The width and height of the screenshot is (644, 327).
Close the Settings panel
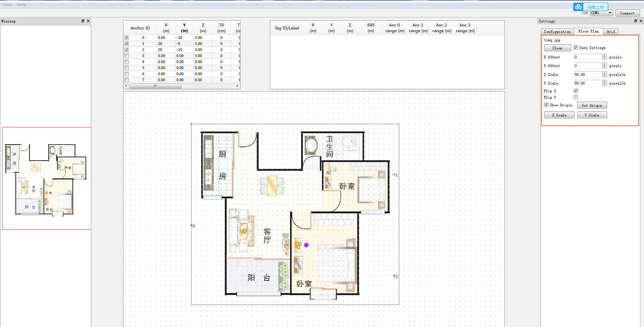[x=641, y=21]
